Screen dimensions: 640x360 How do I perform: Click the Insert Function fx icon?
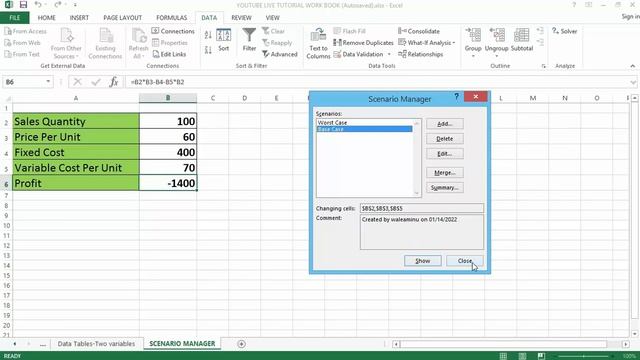coord(113,82)
